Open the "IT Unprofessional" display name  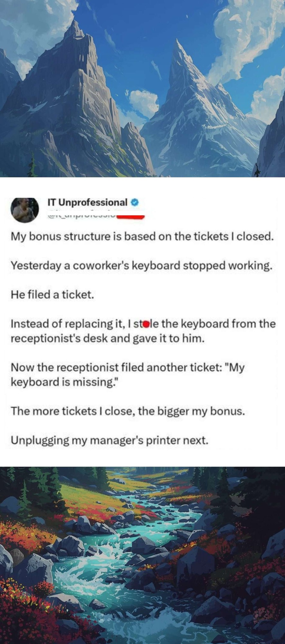click(x=87, y=203)
